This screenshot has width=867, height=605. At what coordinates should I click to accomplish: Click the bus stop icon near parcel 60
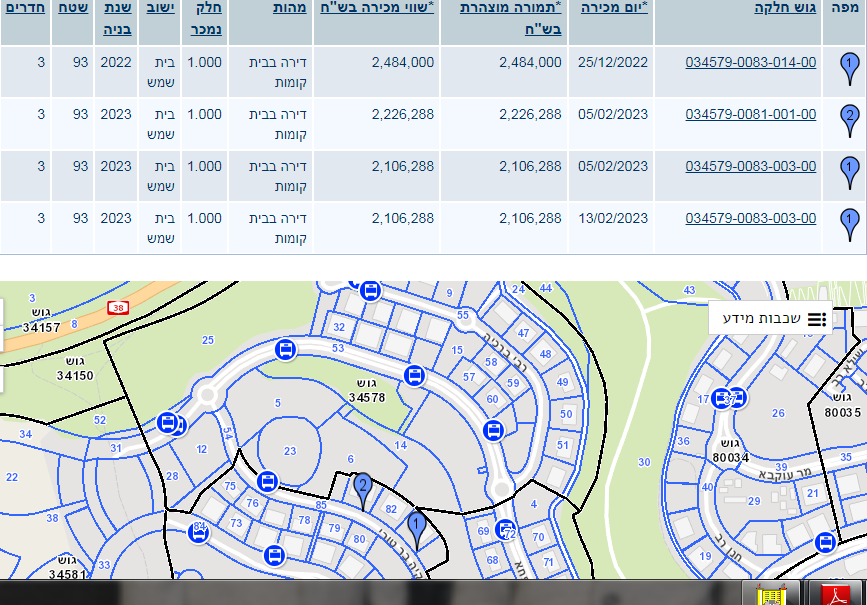(493, 430)
